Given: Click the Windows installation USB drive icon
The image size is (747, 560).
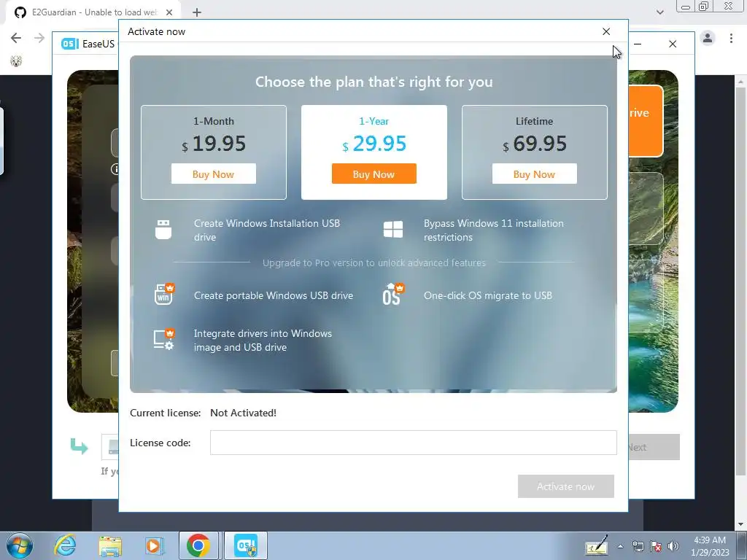Looking at the screenshot, I should (163, 230).
